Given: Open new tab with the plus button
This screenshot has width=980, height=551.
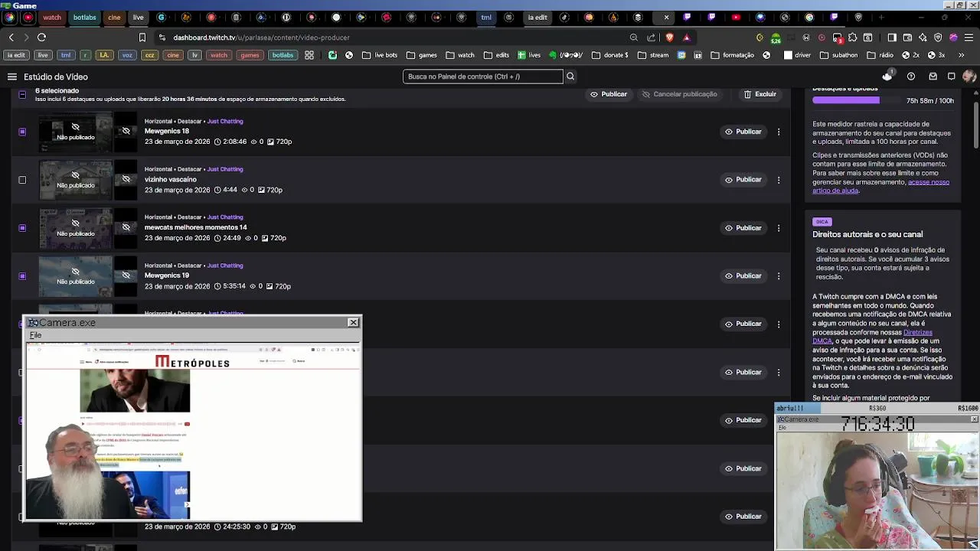Looking at the screenshot, I should point(881,17).
